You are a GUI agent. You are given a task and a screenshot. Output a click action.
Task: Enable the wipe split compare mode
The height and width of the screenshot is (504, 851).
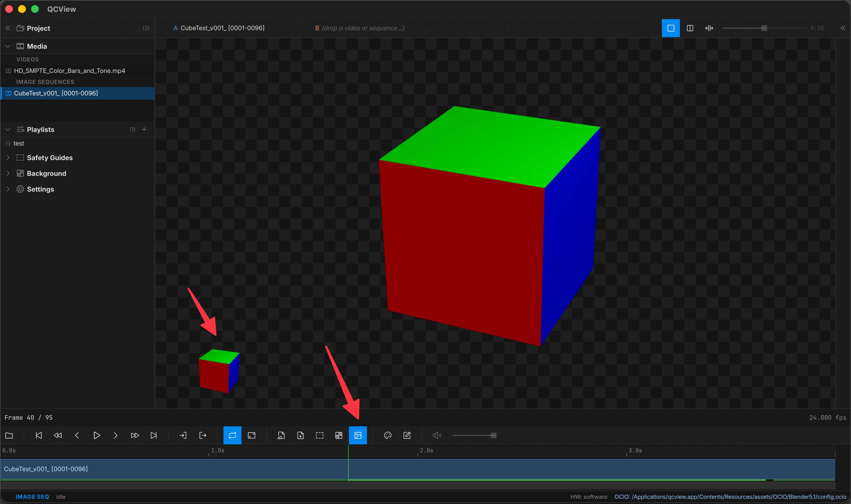(709, 28)
